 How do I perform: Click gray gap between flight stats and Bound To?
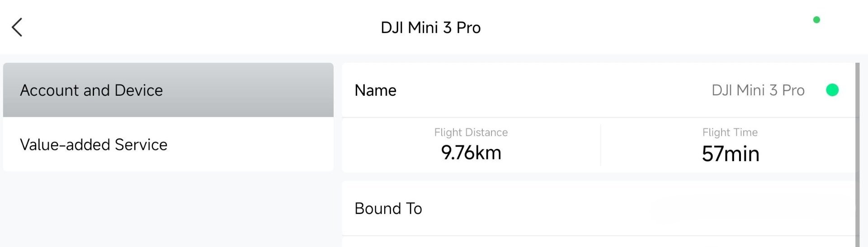[x=597, y=177]
